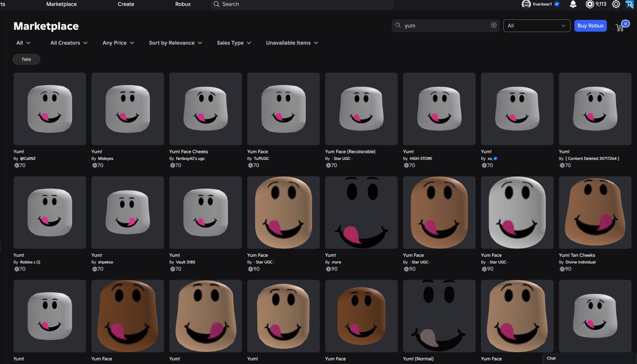Open the Robux nav item
This screenshot has width=637, height=364.
point(183,4)
